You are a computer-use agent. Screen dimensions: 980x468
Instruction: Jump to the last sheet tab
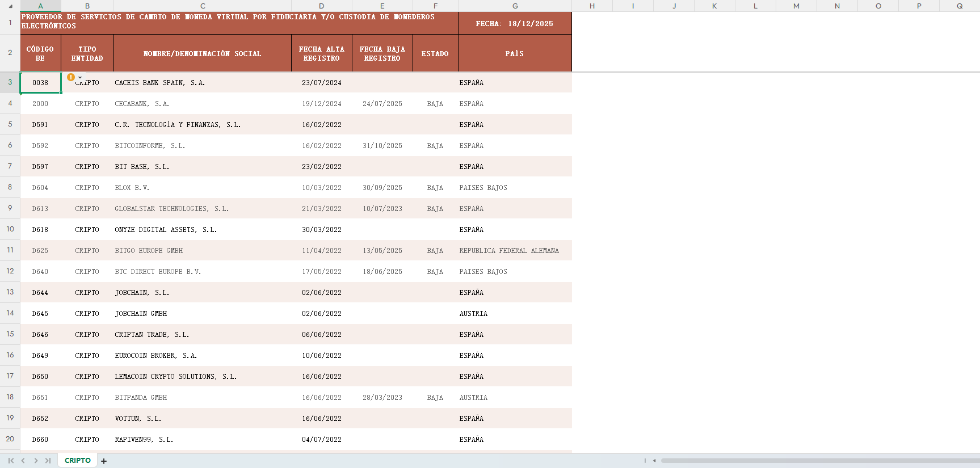(48, 461)
